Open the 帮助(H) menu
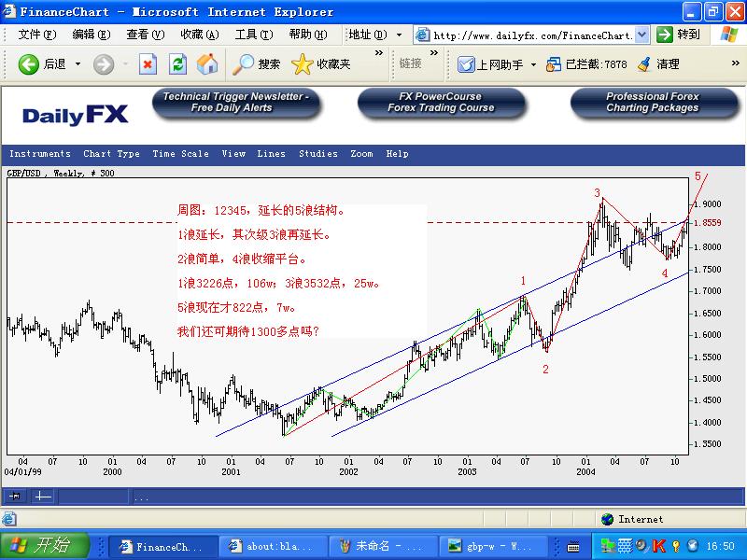747x560 pixels. 308,35
